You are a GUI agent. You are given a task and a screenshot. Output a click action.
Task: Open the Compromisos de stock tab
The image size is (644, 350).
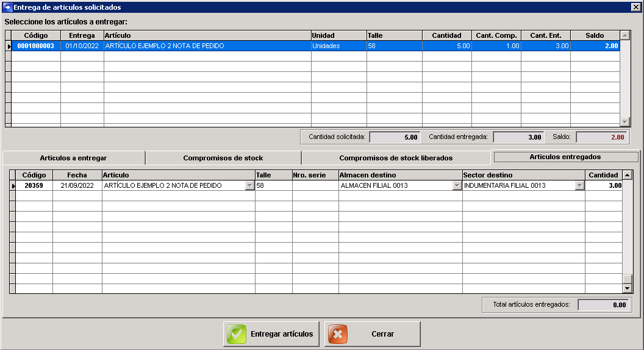223,158
